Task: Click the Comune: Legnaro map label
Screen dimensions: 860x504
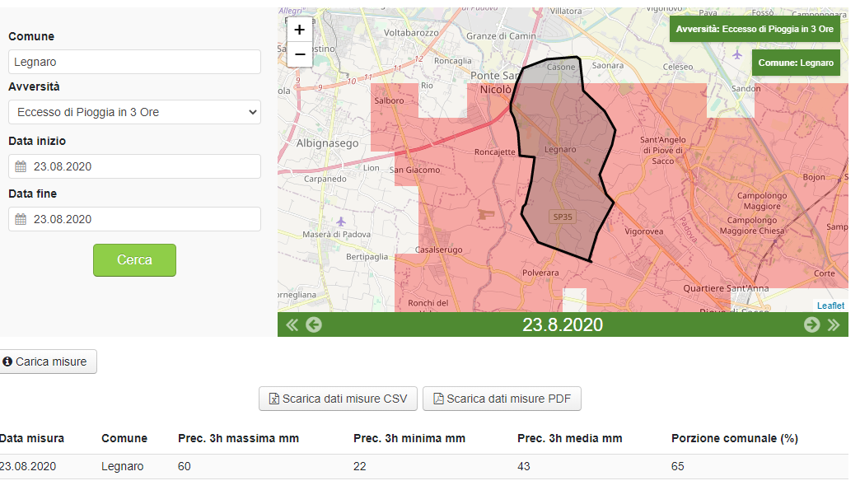Action: click(x=796, y=63)
